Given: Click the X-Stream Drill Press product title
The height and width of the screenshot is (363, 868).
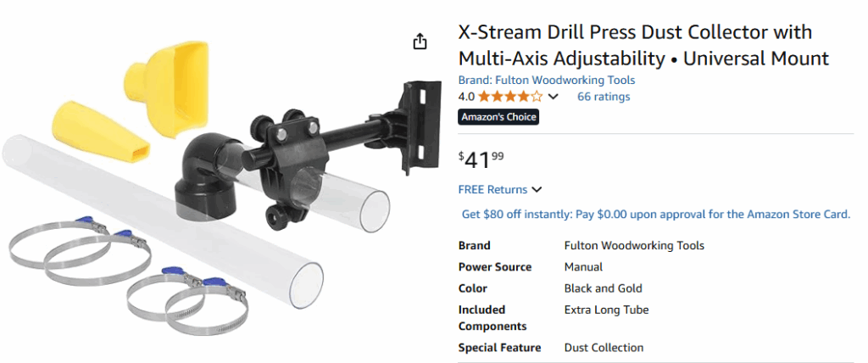Looking at the screenshot, I should coord(643,45).
